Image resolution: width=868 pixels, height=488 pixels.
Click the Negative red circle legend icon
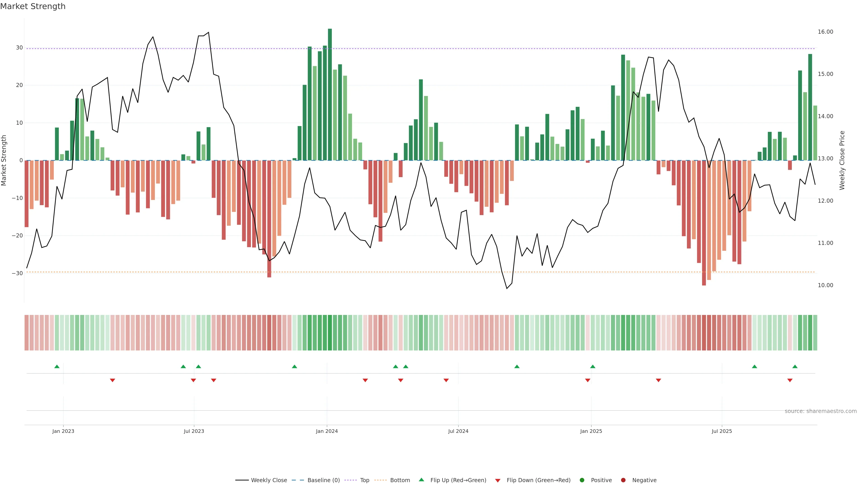click(x=623, y=480)
